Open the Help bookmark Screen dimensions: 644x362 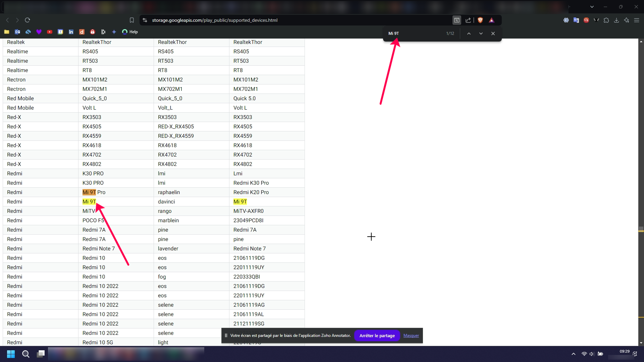click(130, 32)
